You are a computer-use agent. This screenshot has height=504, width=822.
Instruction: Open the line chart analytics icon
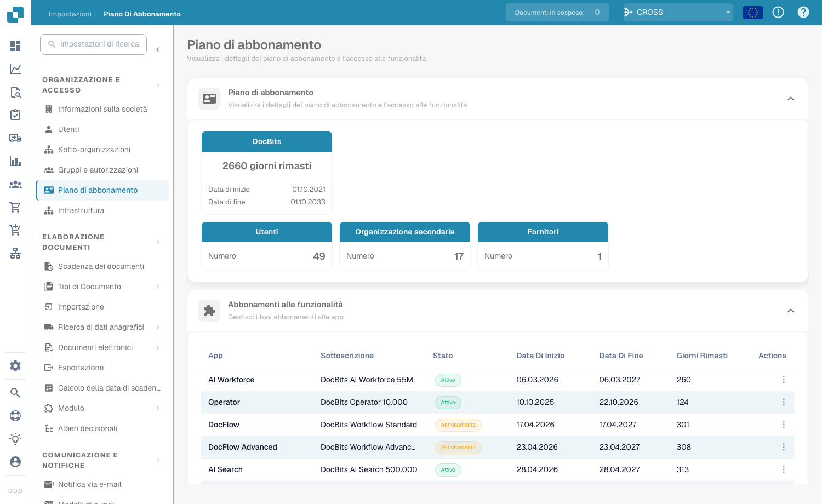pos(15,69)
